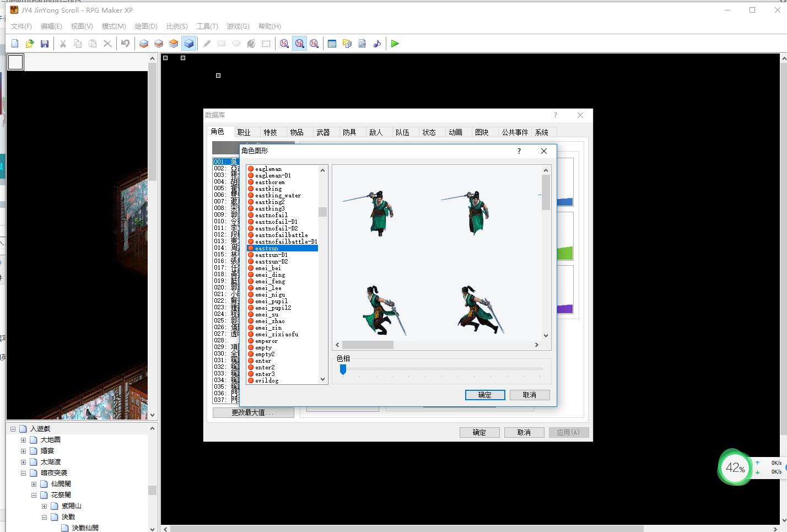The height and width of the screenshot is (532, 787).
Task: Expand the 太湖渡 map tree node
Action: (23, 462)
